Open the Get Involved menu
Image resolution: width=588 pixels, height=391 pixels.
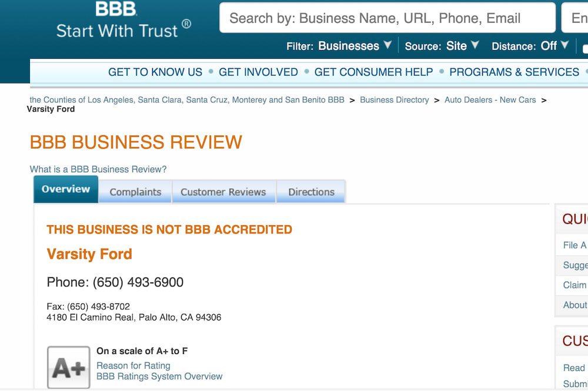[258, 72]
